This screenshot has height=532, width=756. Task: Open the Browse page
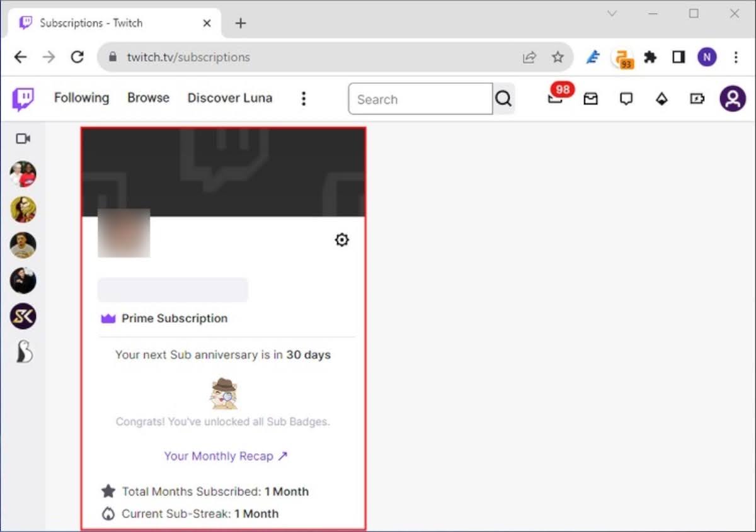click(148, 98)
